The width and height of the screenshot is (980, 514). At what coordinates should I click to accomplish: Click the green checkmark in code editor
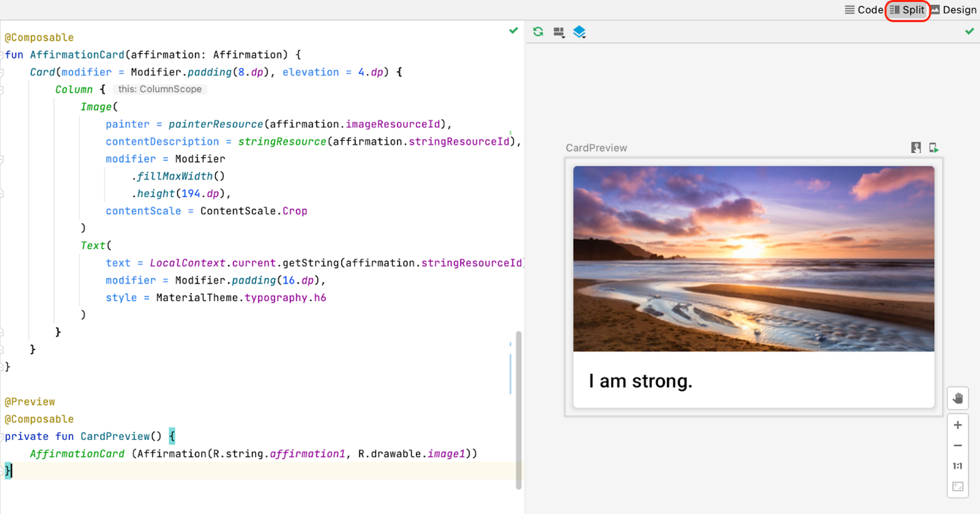(x=514, y=31)
